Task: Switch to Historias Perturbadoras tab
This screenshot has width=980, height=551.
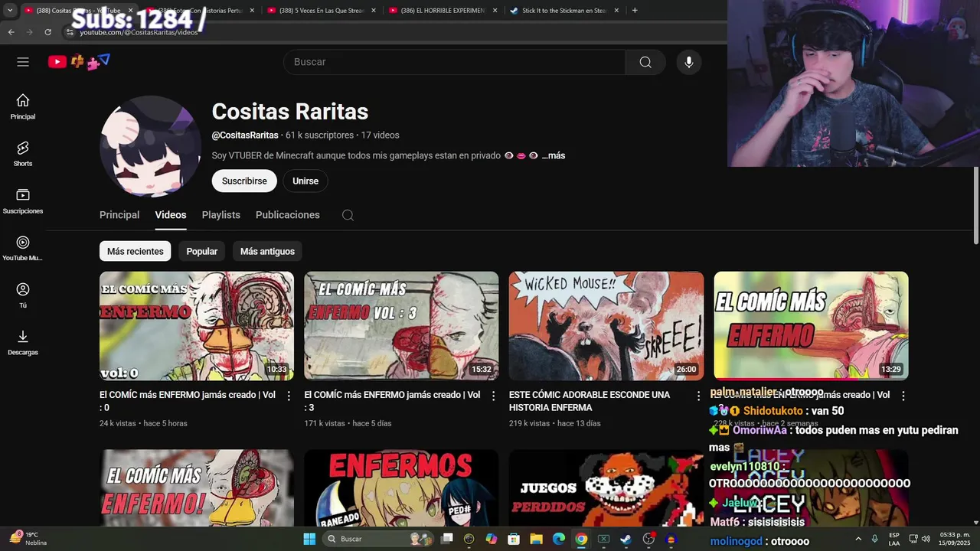Action: coord(199,11)
